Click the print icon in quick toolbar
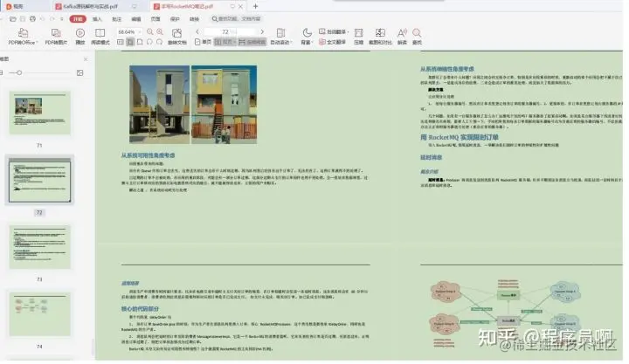 [33, 19]
